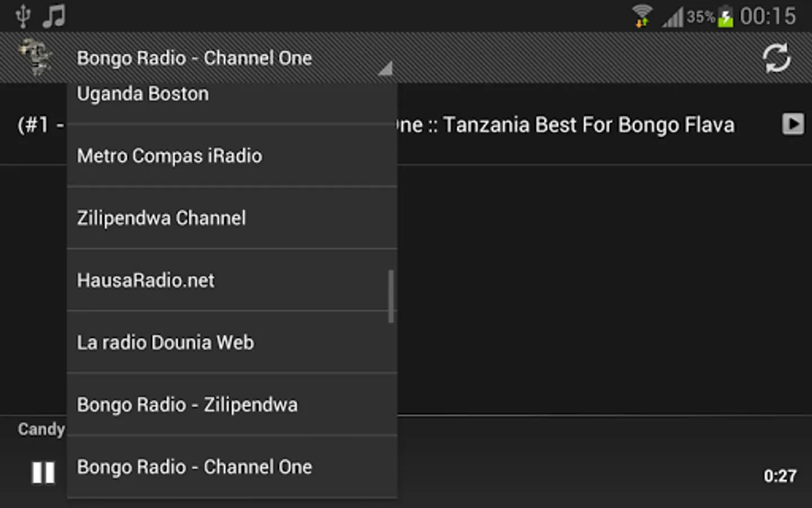Image resolution: width=812 pixels, height=508 pixels.
Task: Tap the Wi-Fi status icon
Action: point(642,16)
